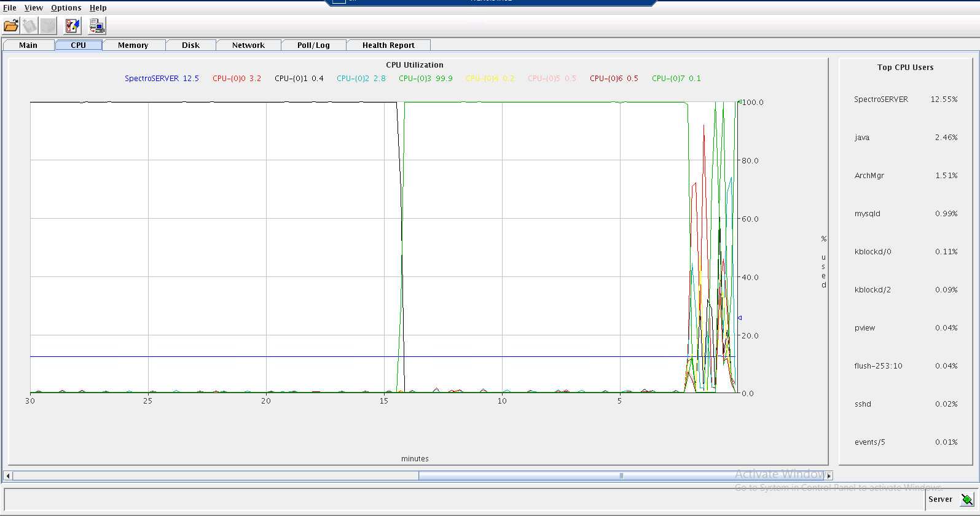The image size is (980, 516).
Task: Click the Server label in status bar
Action: (940, 499)
